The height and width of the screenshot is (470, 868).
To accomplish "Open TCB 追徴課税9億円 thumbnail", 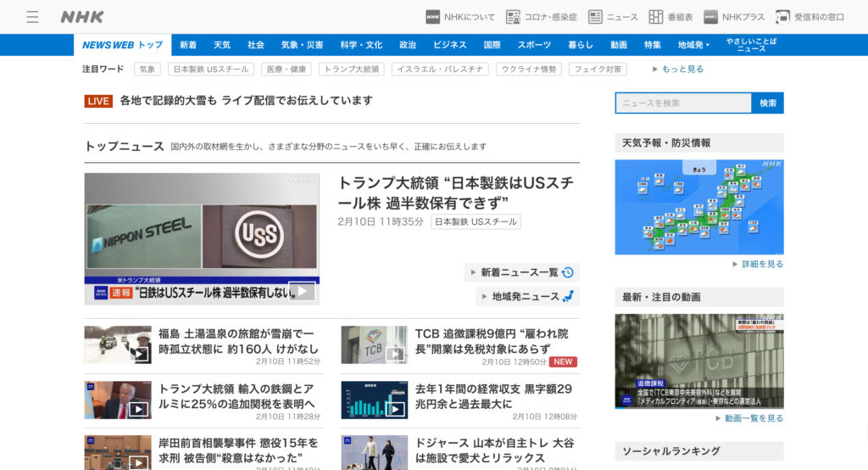I will tap(375, 344).
